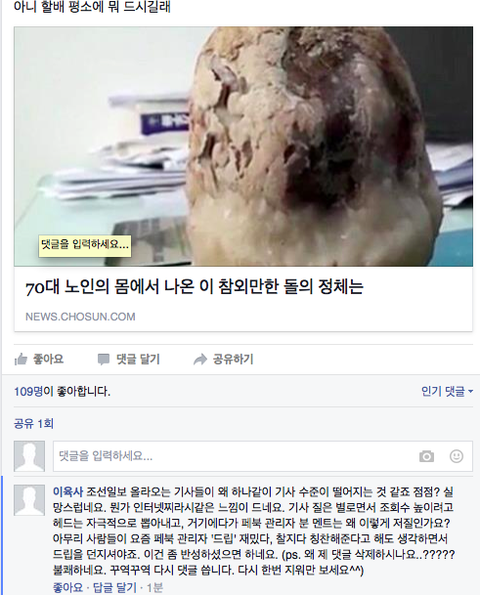
Task: Click 공유하기 to share the post
Action: 223,359
